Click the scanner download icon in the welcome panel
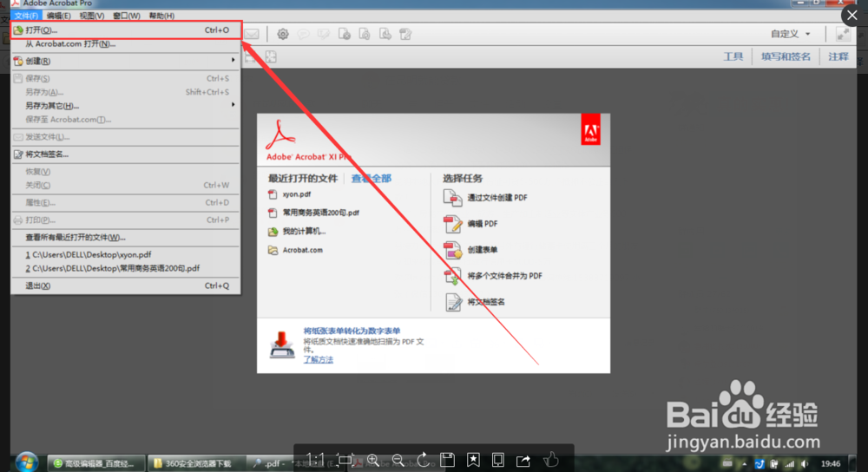The height and width of the screenshot is (472, 868). [x=282, y=344]
